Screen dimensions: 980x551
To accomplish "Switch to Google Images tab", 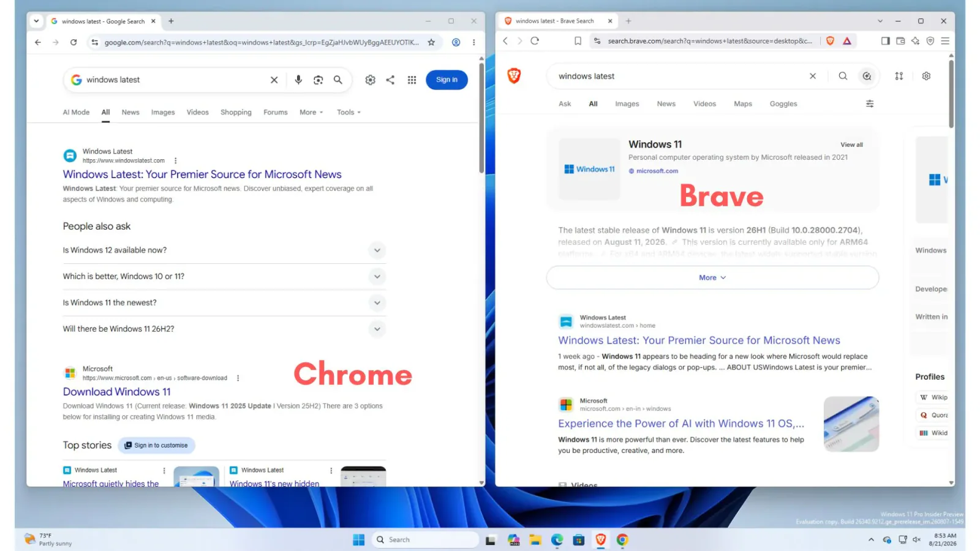I will (163, 112).
